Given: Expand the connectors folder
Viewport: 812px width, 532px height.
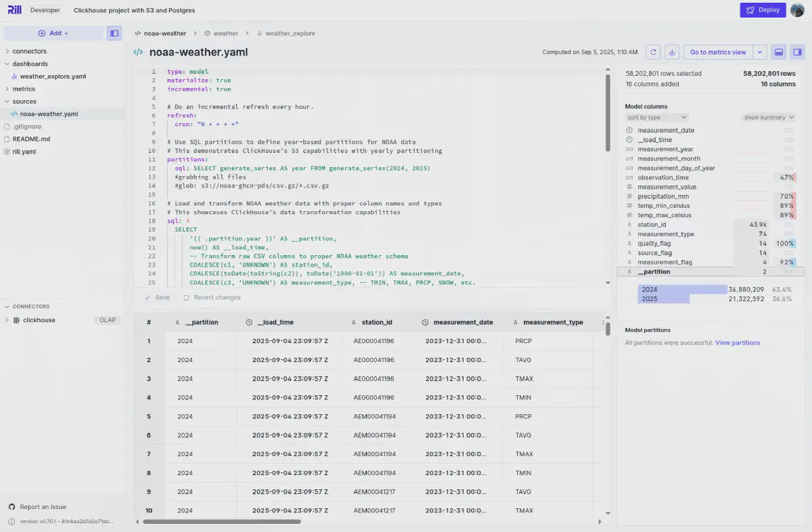Looking at the screenshot, I should click(7, 51).
